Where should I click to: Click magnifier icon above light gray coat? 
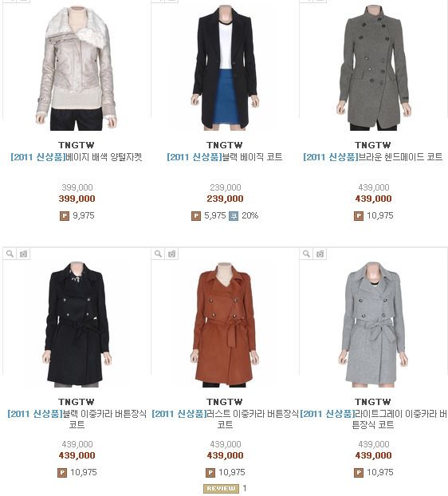click(x=306, y=254)
